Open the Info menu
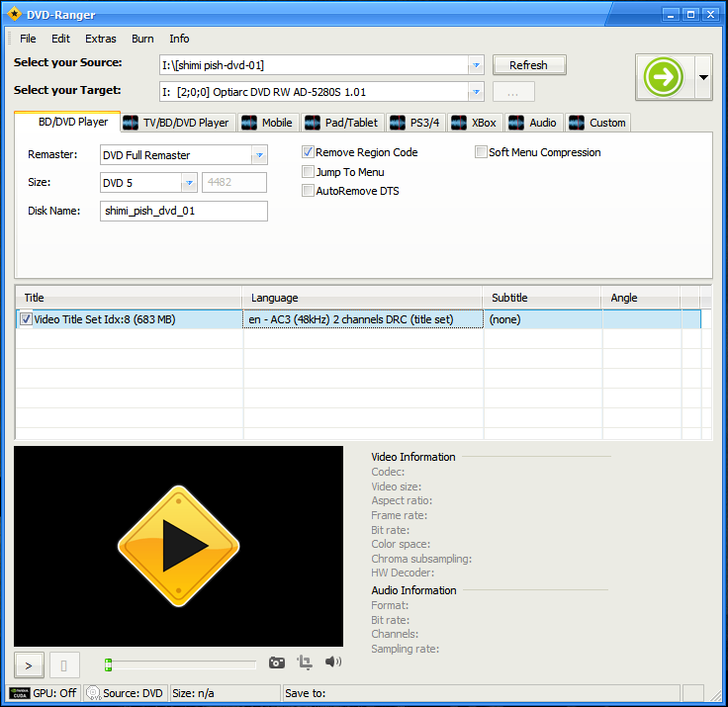The height and width of the screenshot is (707, 728). click(179, 39)
